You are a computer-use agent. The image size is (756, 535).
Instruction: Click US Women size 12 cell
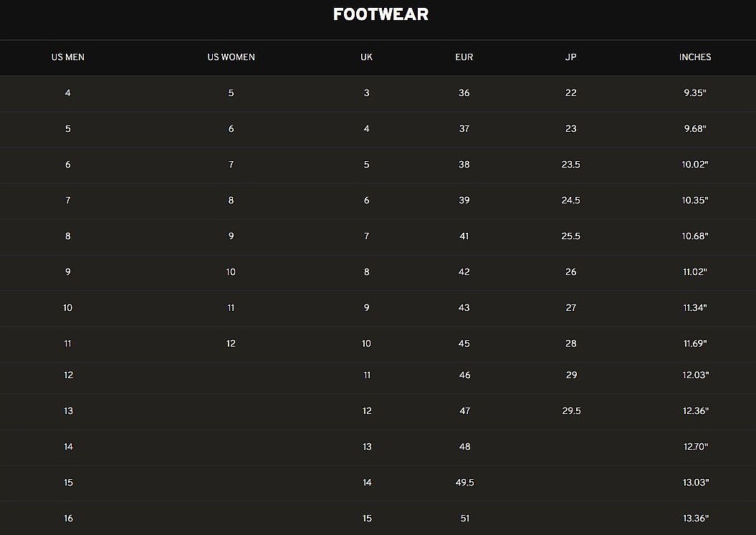(231, 344)
